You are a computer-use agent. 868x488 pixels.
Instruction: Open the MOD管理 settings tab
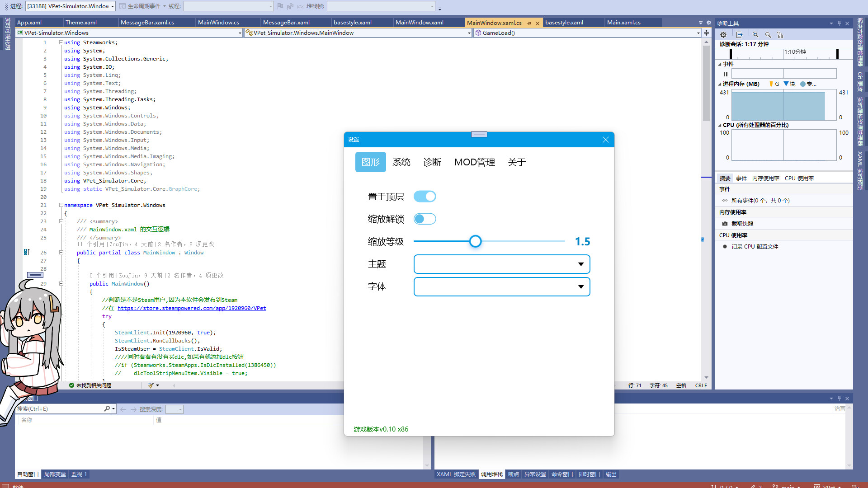[x=475, y=162]
